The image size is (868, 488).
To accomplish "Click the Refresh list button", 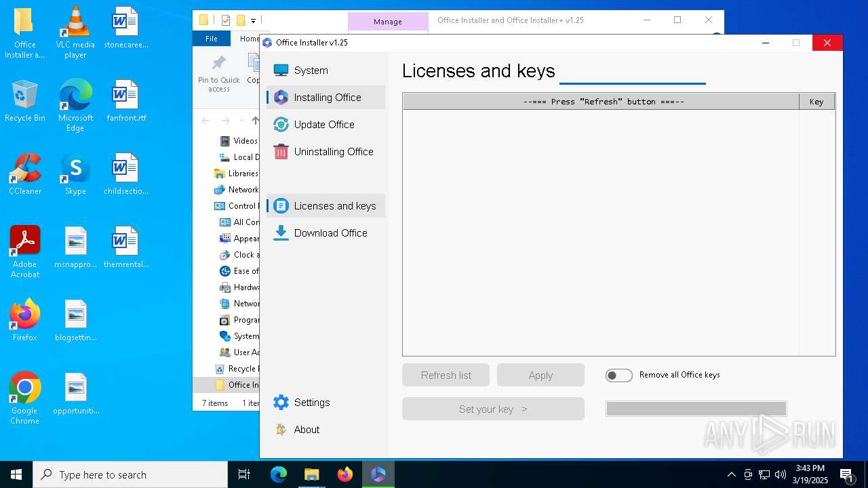I will (446, 375).
